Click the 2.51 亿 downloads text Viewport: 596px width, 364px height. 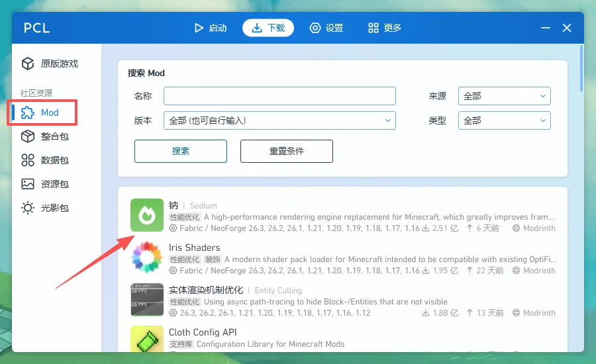(x=445, y=228)
